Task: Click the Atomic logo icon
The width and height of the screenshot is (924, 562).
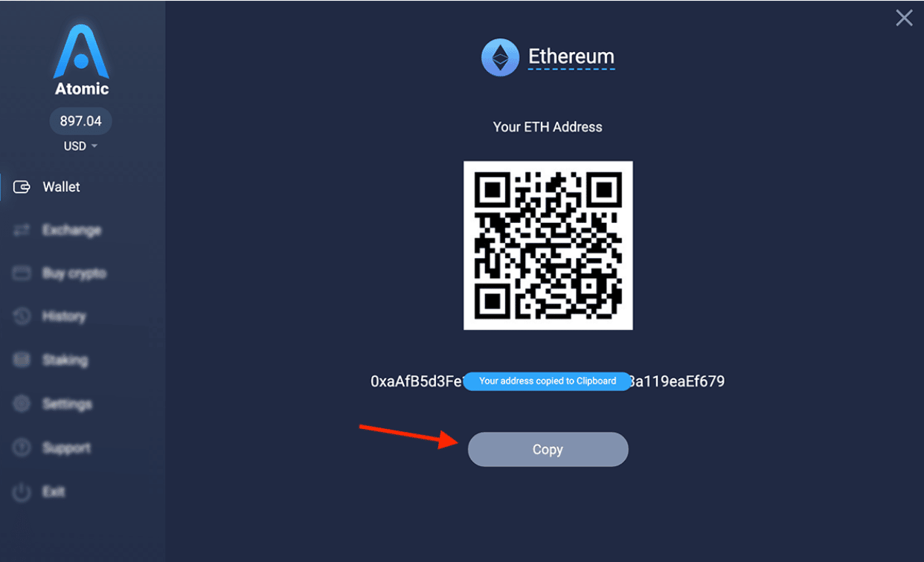Action: click(x=81, y=52)
